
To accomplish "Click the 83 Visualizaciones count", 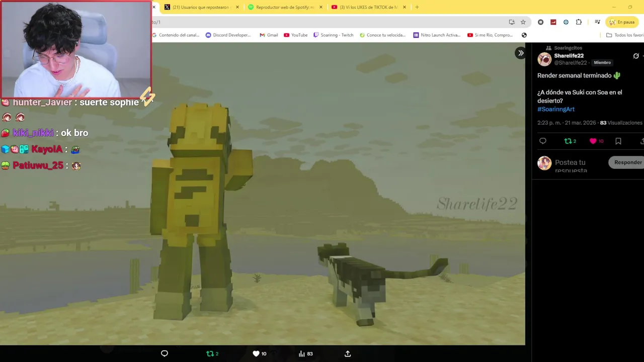I will pyautogui.click(x=621, y=123).
